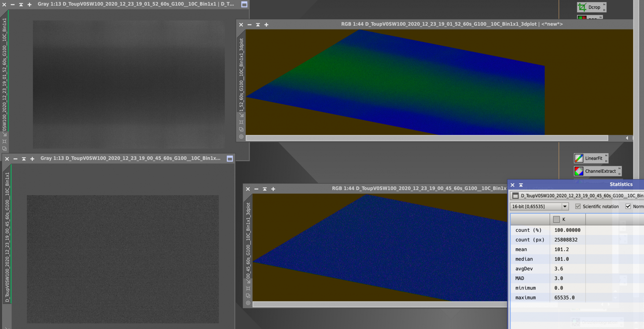Click the left scroll arrow in the 3dplot window
The width and height of the screenshot is (644, 329).
[x=627, y=138]
